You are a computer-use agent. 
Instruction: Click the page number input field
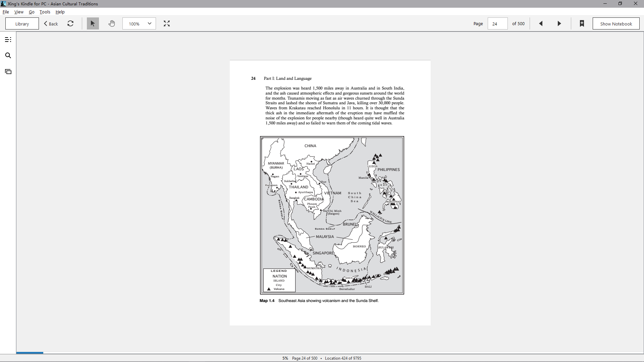[x=497, y=24]
